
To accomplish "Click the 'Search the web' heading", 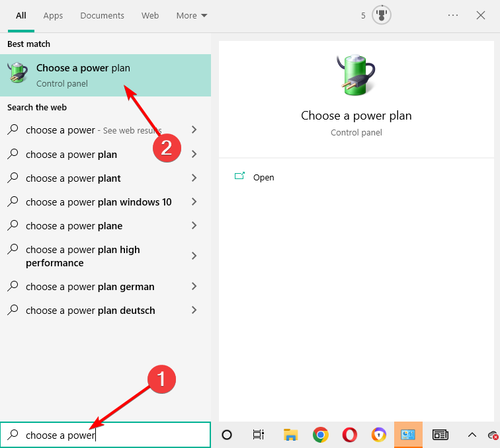I will click(37, 108).
